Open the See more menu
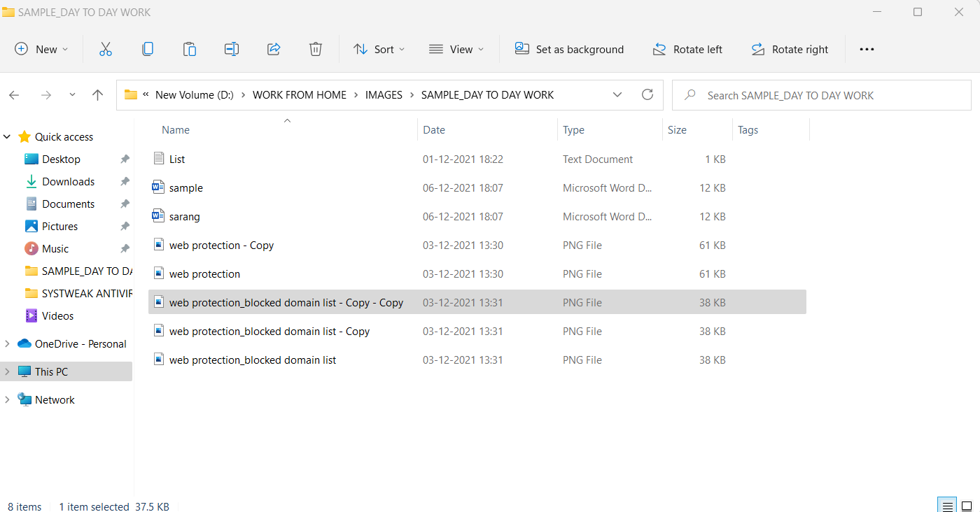This screenshot has height=512, width=980. pyautogui.click(x=867, y=49)
